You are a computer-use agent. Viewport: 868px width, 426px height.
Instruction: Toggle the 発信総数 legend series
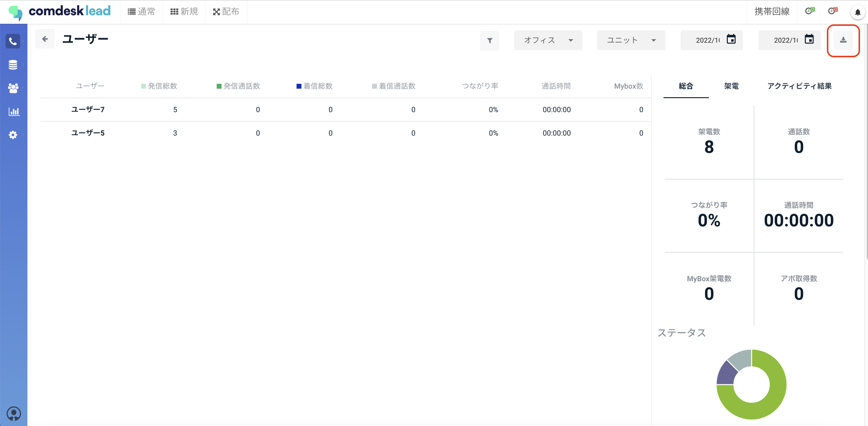(x=159, y=86)
